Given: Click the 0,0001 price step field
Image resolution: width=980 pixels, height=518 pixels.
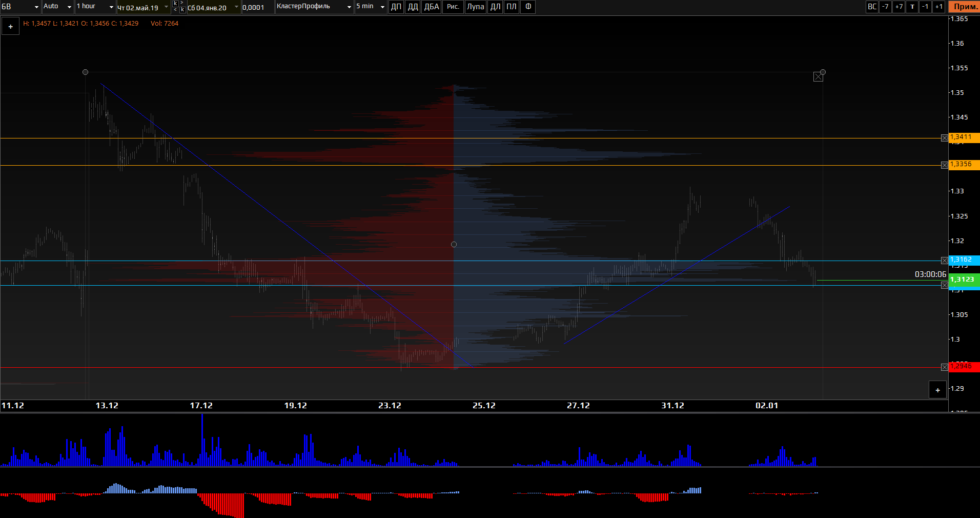Looking at the screenshot, I should click(257, 7).
